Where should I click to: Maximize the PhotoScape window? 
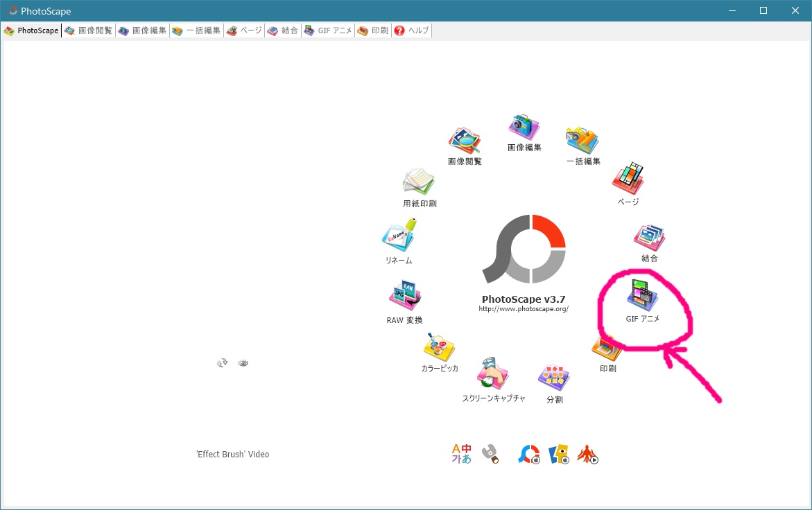tap(763, 10)
